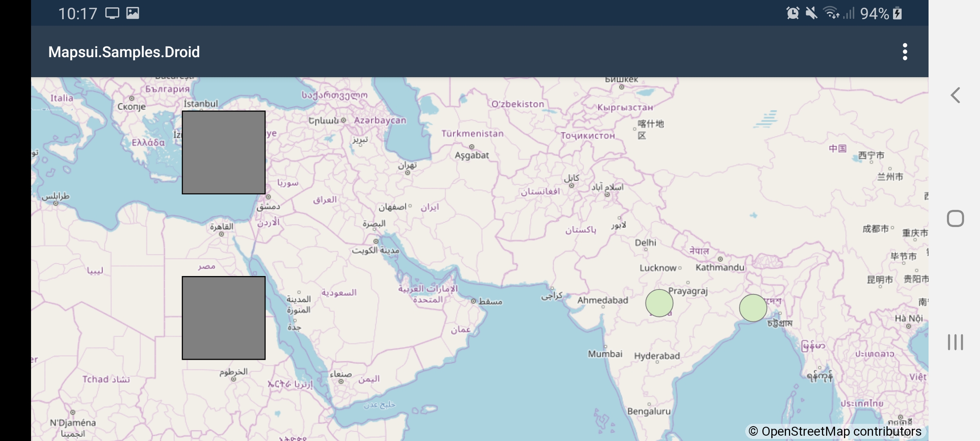Viewport: 980px width, 441px height.
Task: Click the Tchad country label
Action: coord(96,379)
